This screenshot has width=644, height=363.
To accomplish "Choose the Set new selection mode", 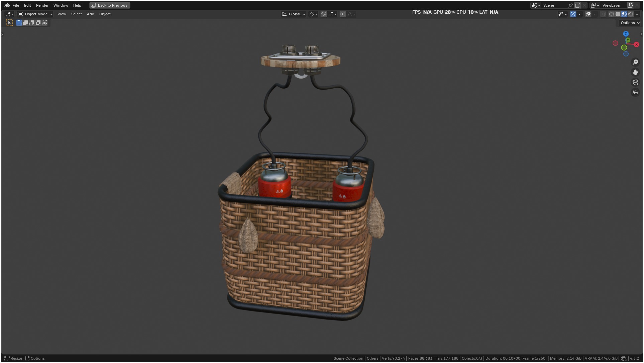I will pyautogui.click(x=19, y=23).
